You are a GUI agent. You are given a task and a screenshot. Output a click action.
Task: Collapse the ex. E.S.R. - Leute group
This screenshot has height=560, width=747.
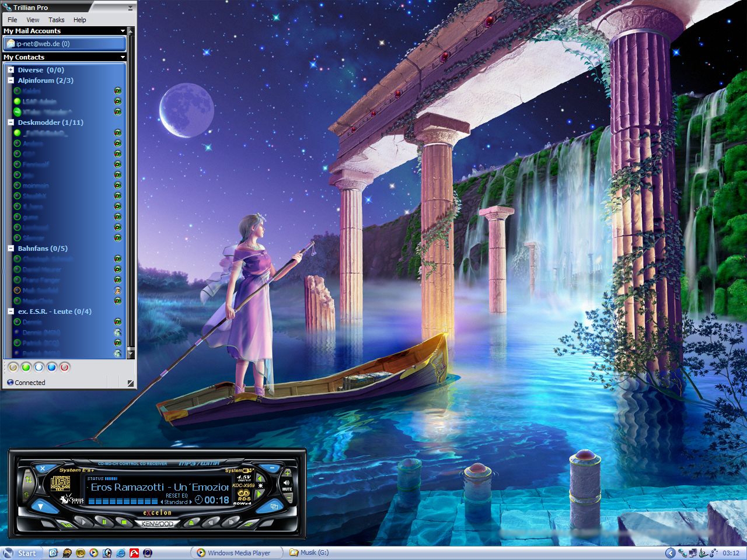[x=11, y=311]
